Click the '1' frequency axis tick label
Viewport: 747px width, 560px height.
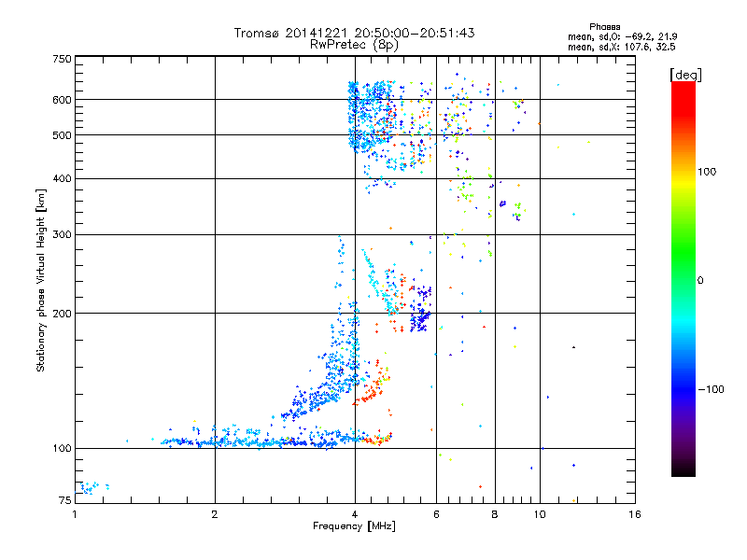pyautogui.click(x=75, y=514)
